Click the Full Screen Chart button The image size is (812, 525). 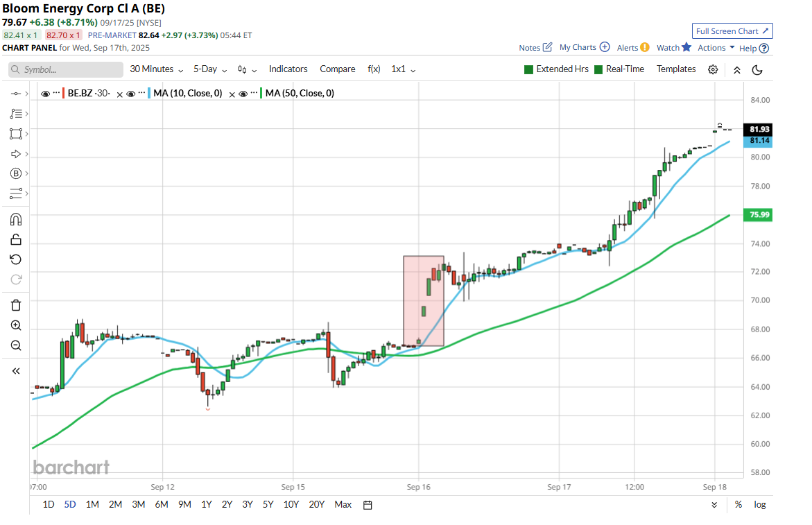pos(732,31)
